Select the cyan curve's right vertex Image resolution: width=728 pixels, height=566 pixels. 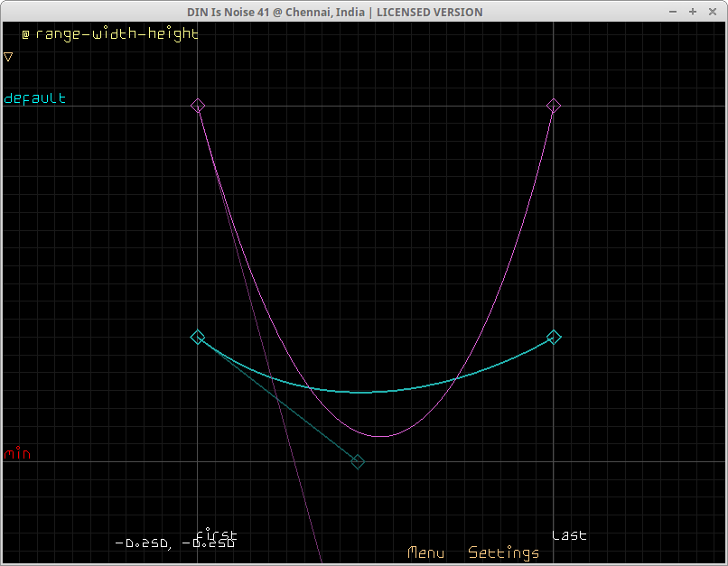(x=554, y=338)
